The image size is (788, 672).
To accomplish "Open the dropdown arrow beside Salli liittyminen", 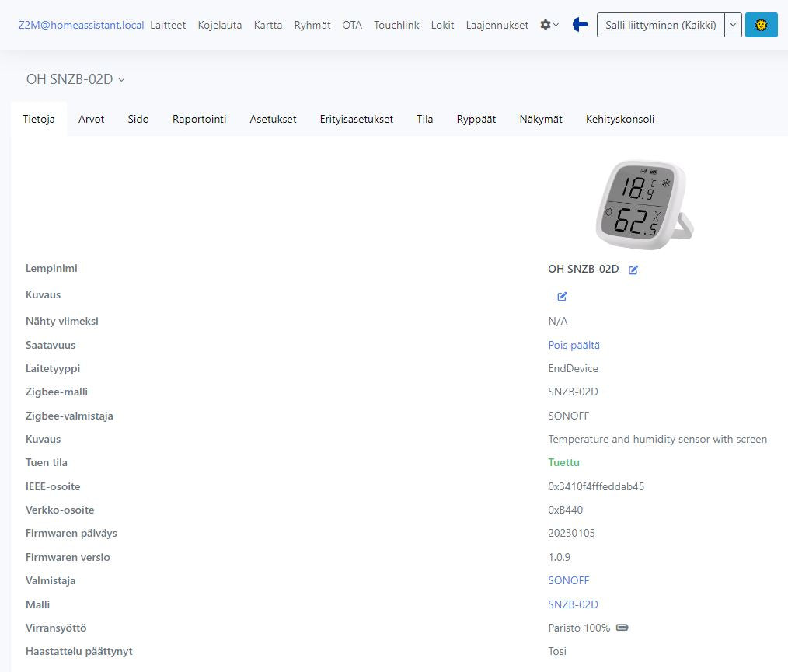I will click(x=732, y=25).
